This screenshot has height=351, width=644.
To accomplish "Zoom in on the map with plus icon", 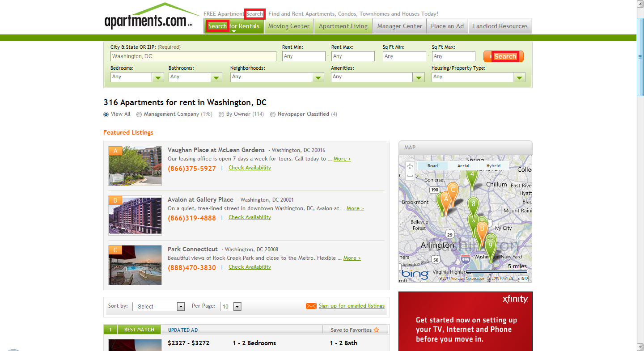I will (410, 166).
